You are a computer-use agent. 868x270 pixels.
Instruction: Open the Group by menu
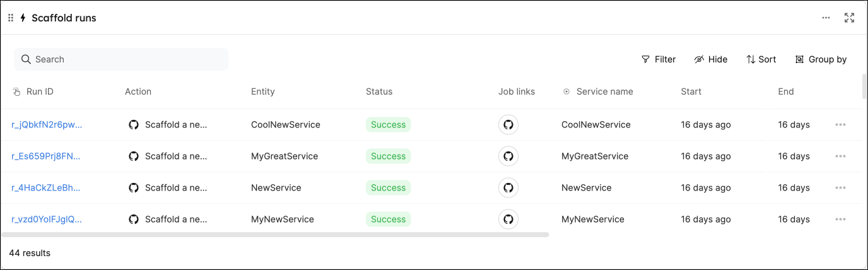tap(821, 59)
